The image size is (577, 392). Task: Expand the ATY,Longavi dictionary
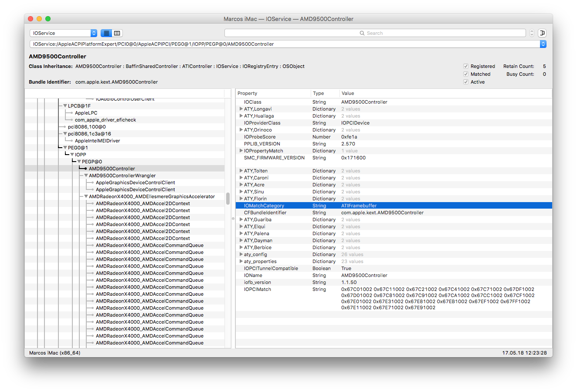pos(241,109)
